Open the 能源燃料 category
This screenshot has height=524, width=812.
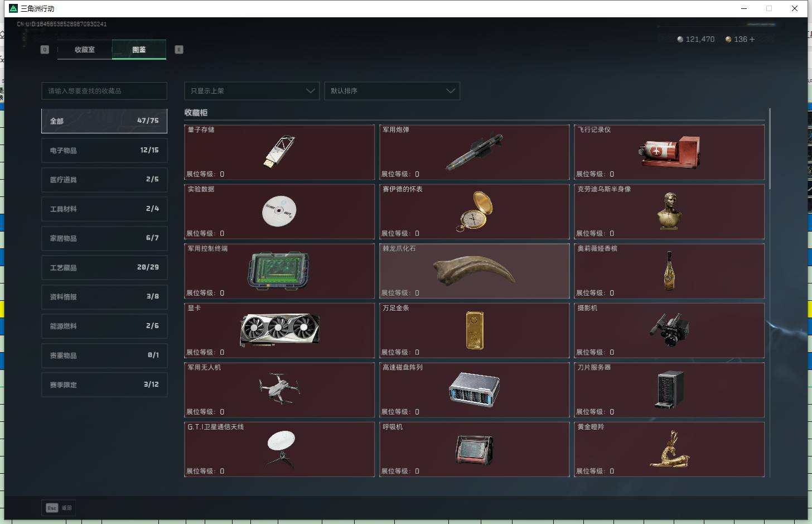[104, 326]
